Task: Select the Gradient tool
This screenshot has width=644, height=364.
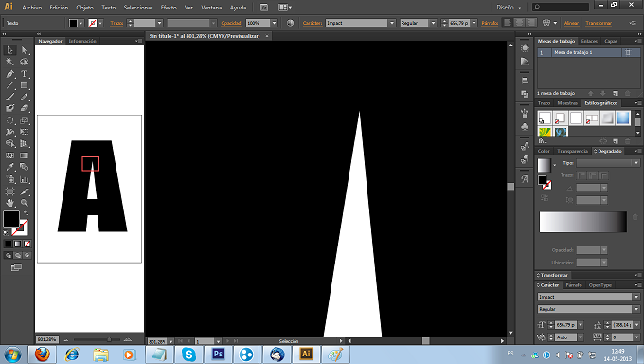Action: coord(25,155)
